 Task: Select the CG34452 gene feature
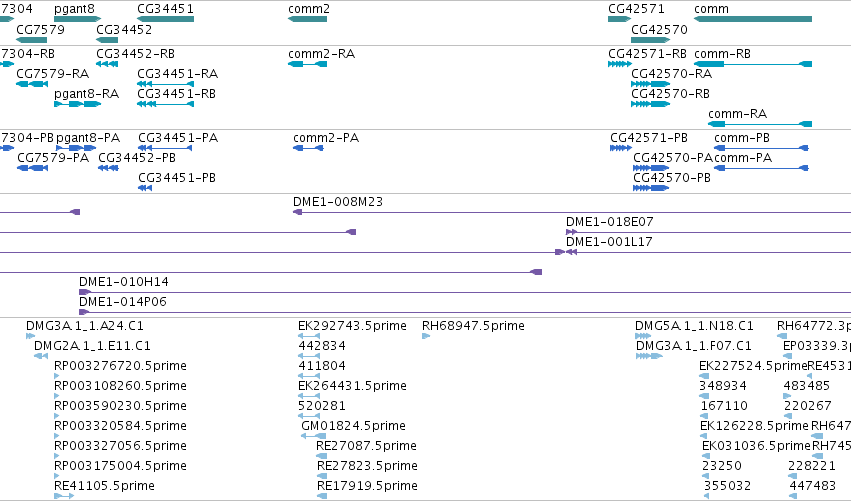(107, 40)
